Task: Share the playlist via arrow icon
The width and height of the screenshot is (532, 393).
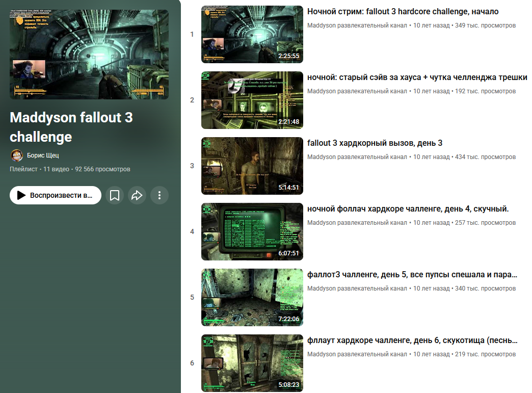Action: [137, 195]
